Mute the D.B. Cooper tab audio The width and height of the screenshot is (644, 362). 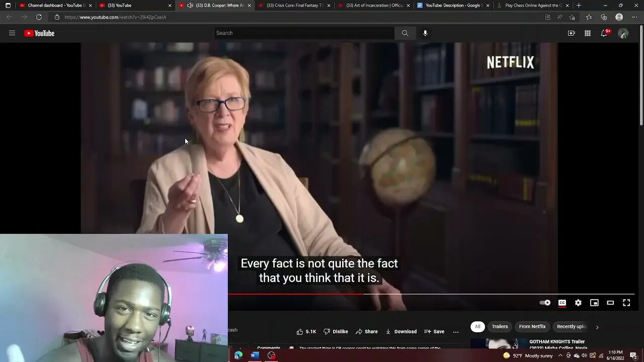[x=190, y=6]
